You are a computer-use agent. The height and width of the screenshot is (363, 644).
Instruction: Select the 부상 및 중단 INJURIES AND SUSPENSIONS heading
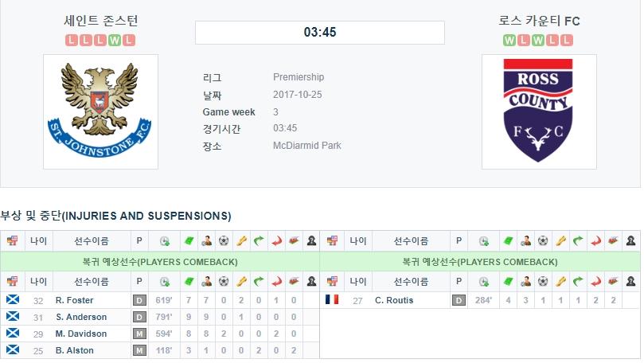click(115, 216)
